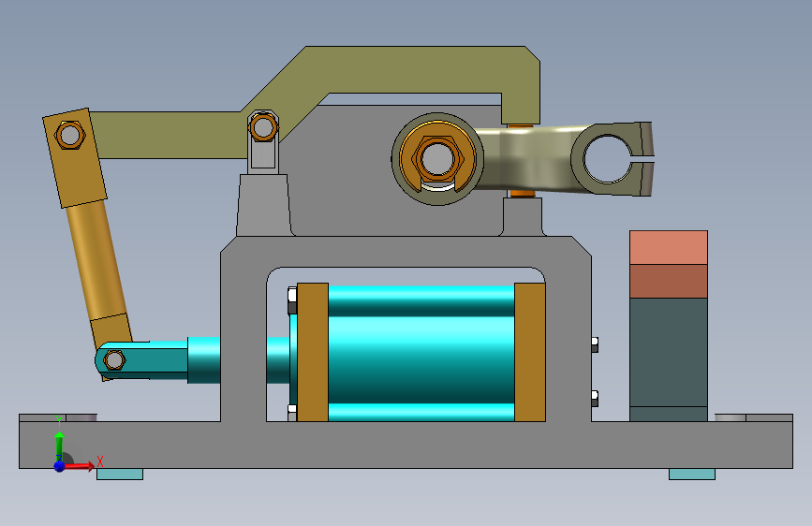Click the hex nut on the upper-left gold clevis
Screen dimensions: 812x526
[x=70, y=135]
